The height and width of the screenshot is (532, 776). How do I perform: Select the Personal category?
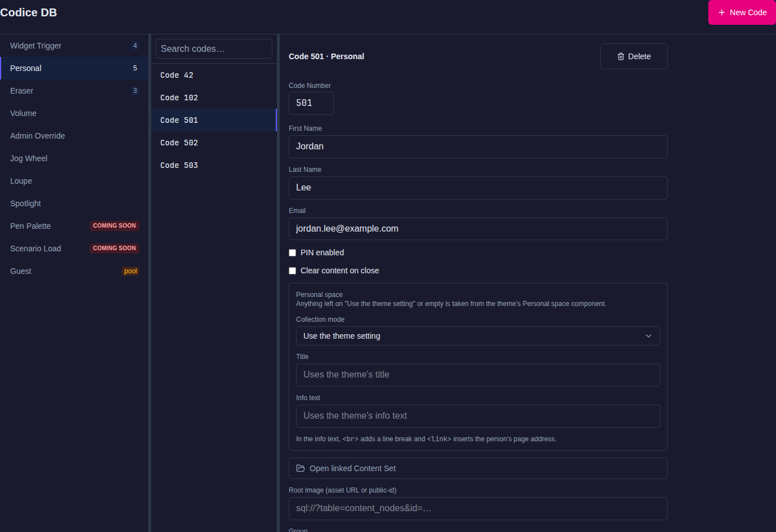(x=74, y=68)
